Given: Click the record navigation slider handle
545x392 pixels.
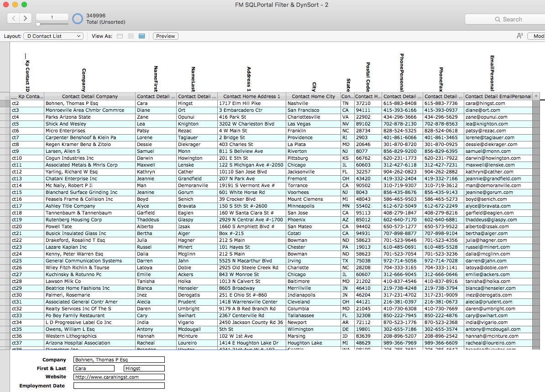Looking at the screenshot, I should click(38, 25).
